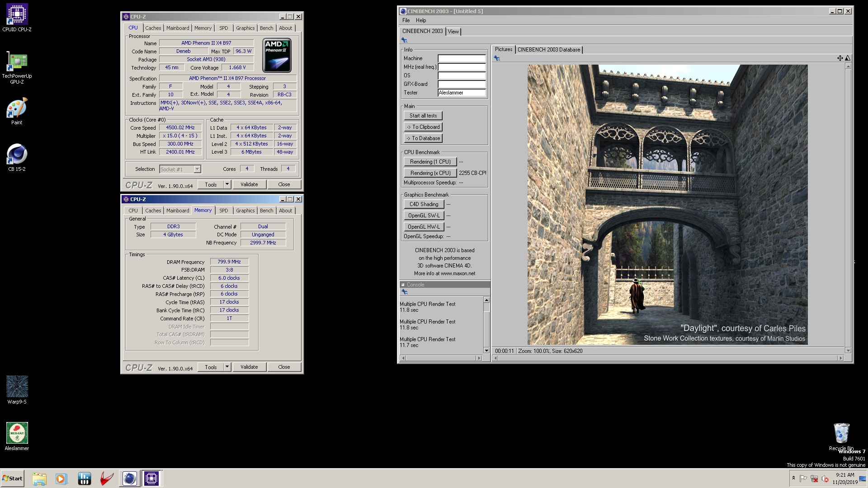Click the Start button on taskbar
Screen dimensions: 868x488
click(12, 479)
